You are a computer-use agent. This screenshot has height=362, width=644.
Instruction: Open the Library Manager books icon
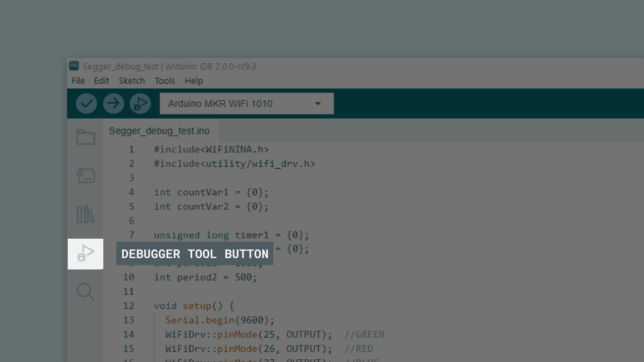(x=86, y=215)
